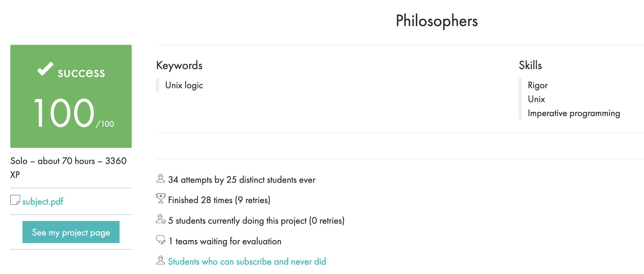The image size is (644, 274).
Task: Select the Unix skill entry
Action: (536, 99)
